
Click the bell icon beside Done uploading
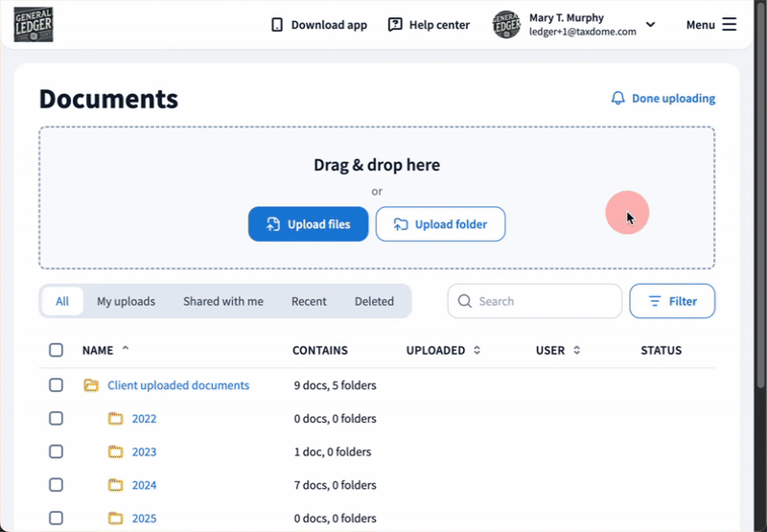click(x=618, y=99)
